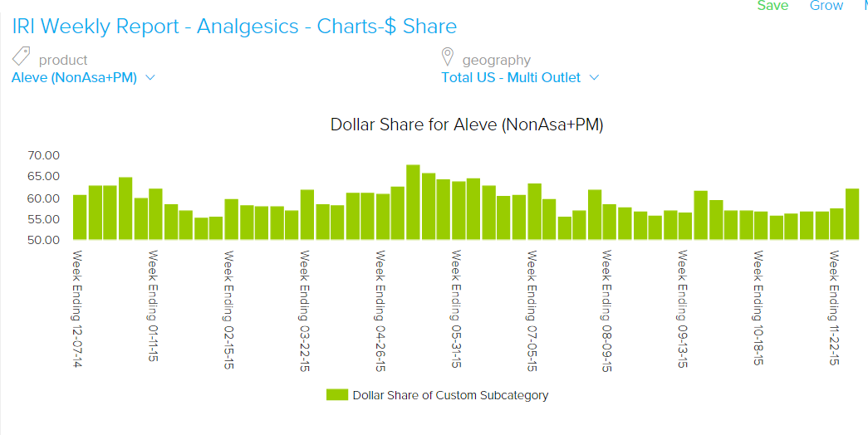The height and width of the screenshot is (435, 868).
Task: Click the geography location pin icon
Action: tap(448, 58)
